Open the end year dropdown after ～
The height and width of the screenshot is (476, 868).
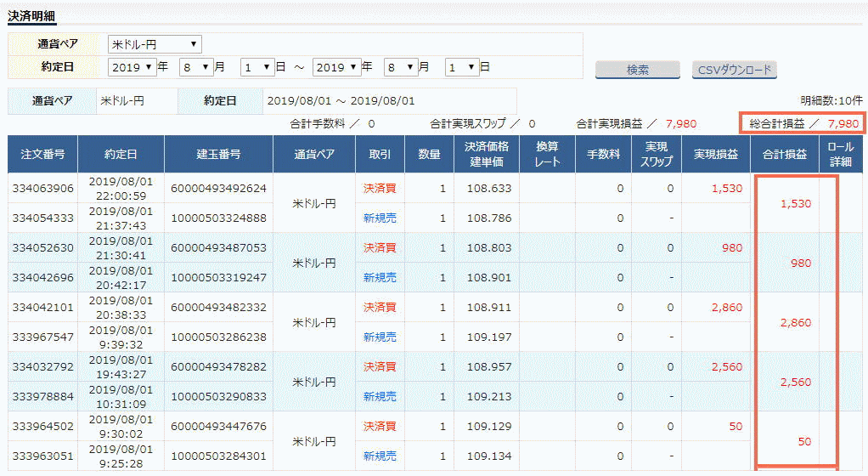tap(336, 66)
